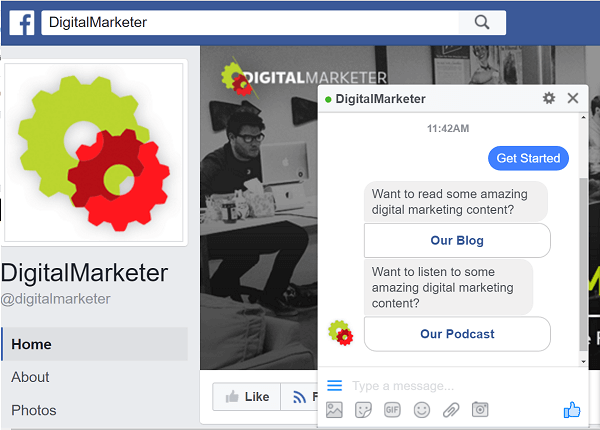Click DigitalMarketer bot avatar in chat
This screenshot has width=600, height=430.
coord(341,333)
